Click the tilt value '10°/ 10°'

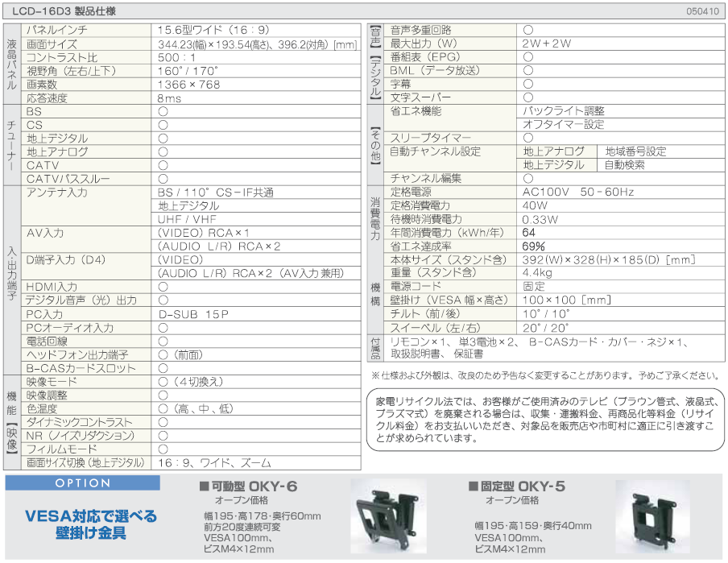tap(546, 314)
